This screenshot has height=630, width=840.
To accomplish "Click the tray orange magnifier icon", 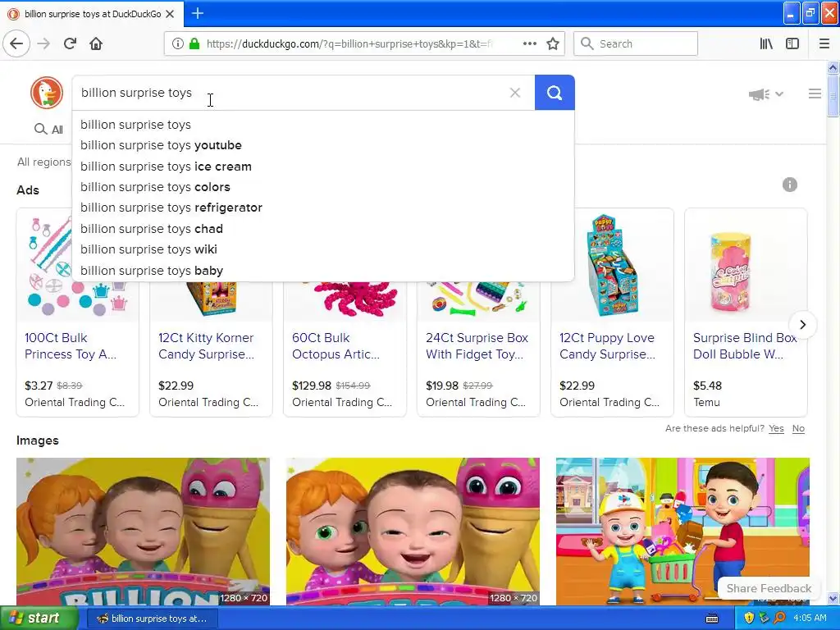I will (x=779, y=619).
